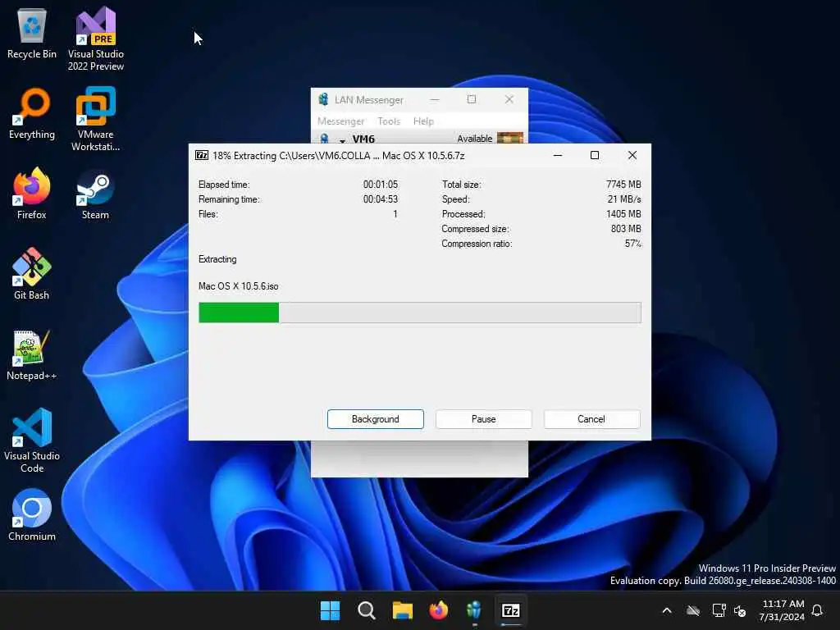The image size is (840, 630).
Task: Cancel the extraction
Action: 591,419
